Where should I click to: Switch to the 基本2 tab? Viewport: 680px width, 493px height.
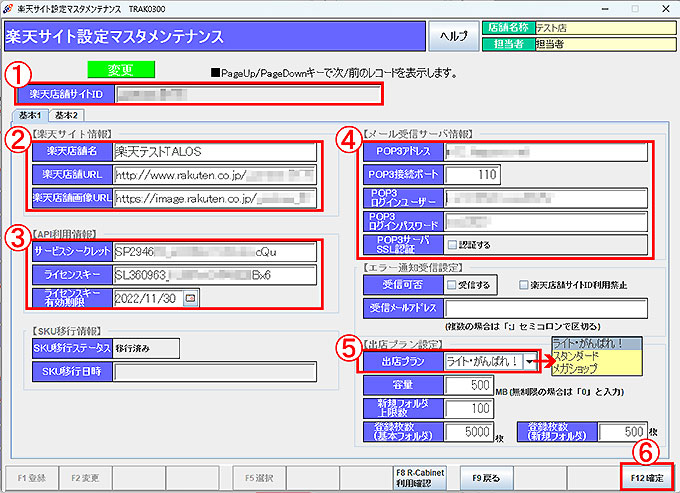(x=66, y=115)
